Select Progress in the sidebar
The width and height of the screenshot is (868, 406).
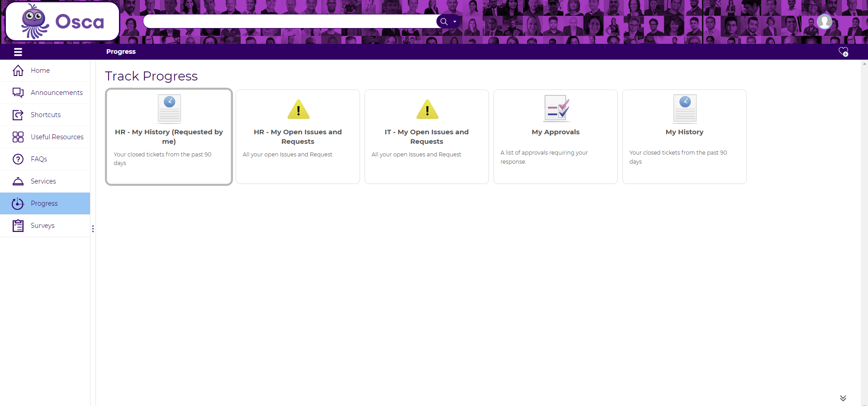[x=44, y=203]
